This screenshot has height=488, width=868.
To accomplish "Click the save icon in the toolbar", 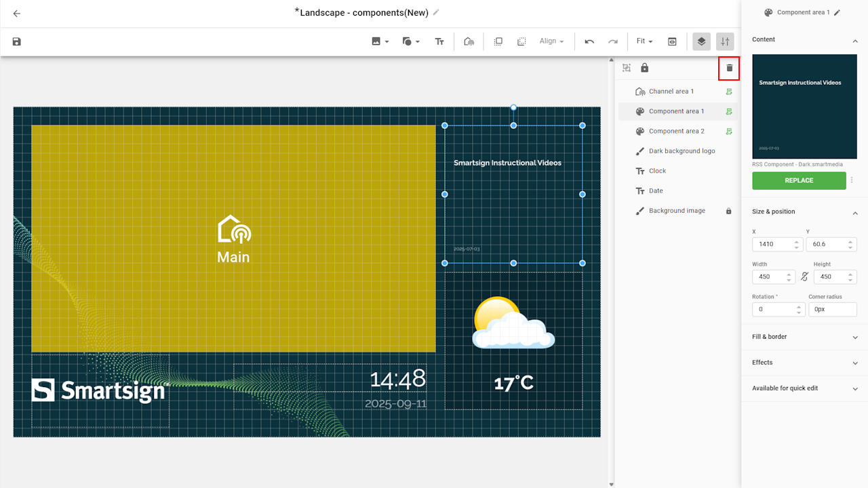I will [x=17, y=41].
